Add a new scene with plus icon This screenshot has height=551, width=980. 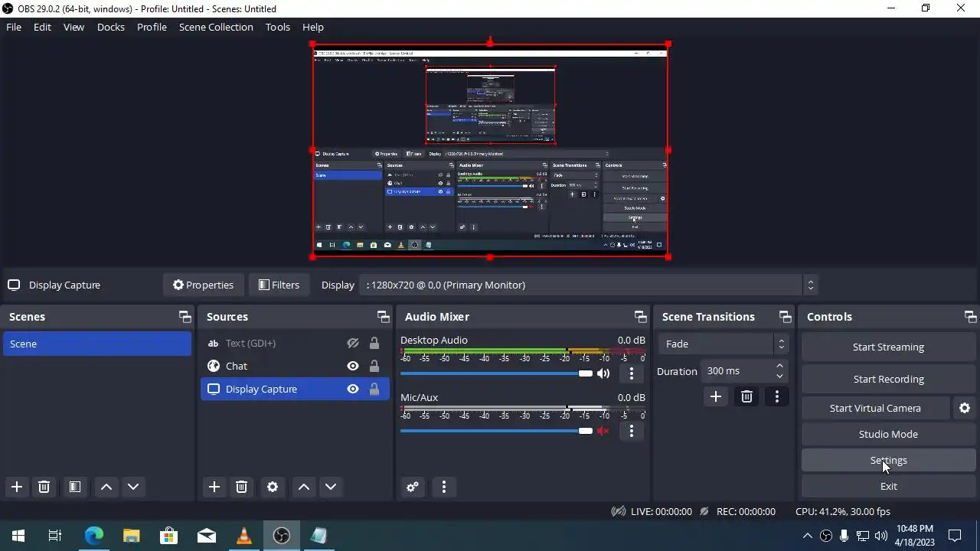click(x=17, y=487)
